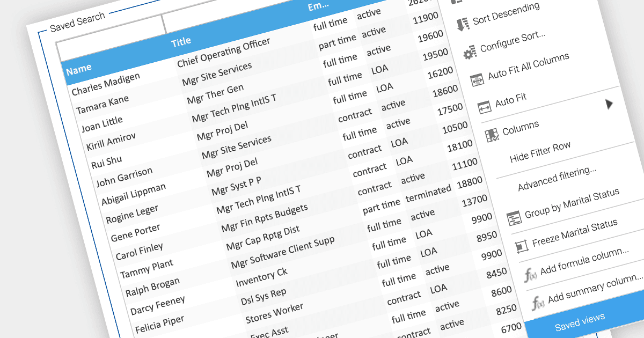Image resolution: width=644 pixels, height=338 pixels.
Task: Click the 6700 salary value
Action: 511,328
